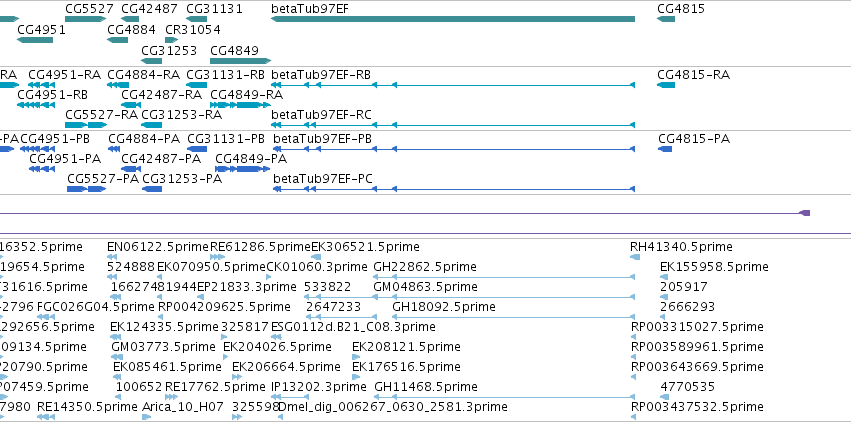Screen dimensions: 851x422
Task: Select the betaTub97EF gene bar
Action: [453, 20]
